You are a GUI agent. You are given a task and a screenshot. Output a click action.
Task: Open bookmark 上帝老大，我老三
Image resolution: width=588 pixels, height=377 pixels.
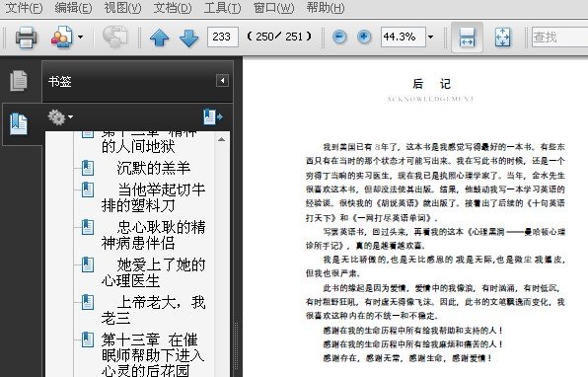(x=153, y=310)
